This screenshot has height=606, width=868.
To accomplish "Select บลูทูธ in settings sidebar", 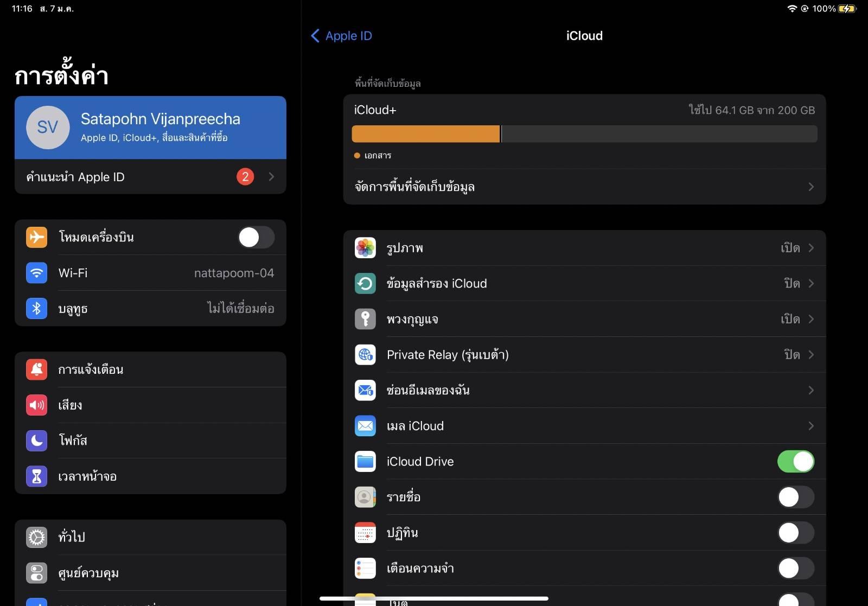I will (x=150, y=308).
